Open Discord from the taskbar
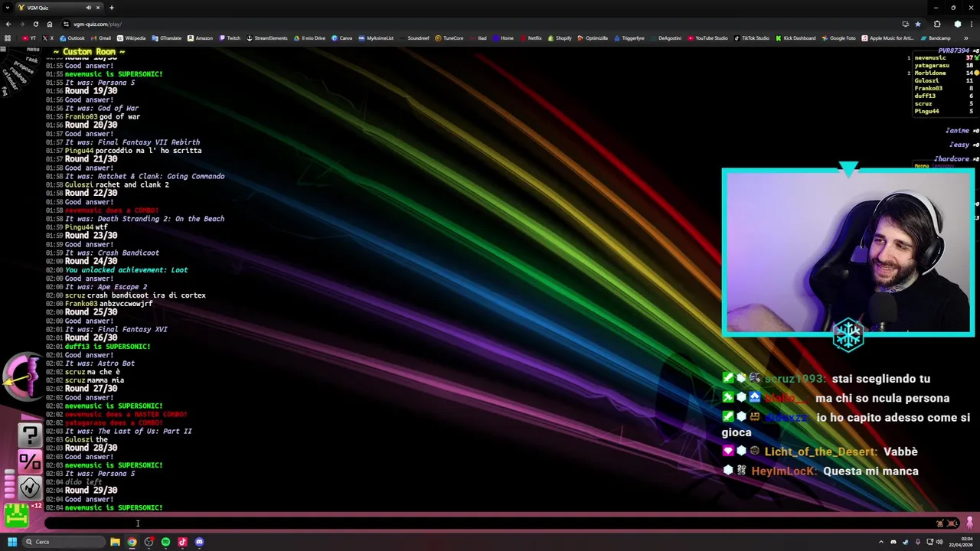The image size is (980, 551). (199, 542)
